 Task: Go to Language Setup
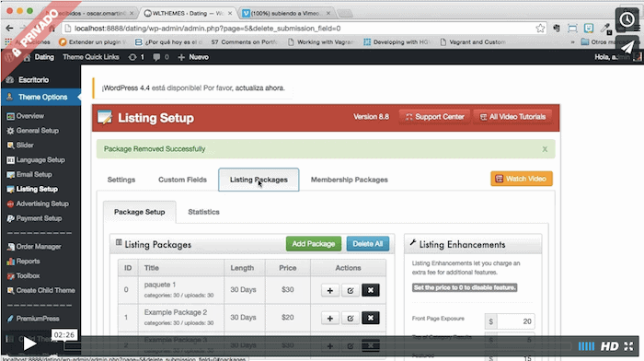pyautogui.click(x=40, y=160)
